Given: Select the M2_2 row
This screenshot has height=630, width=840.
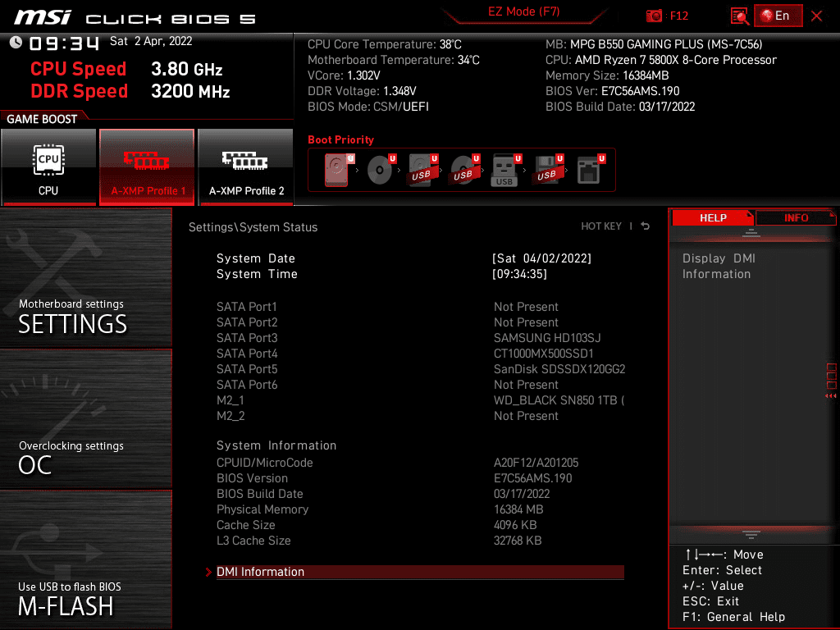Looking at the screenshot, I should 420,416.
